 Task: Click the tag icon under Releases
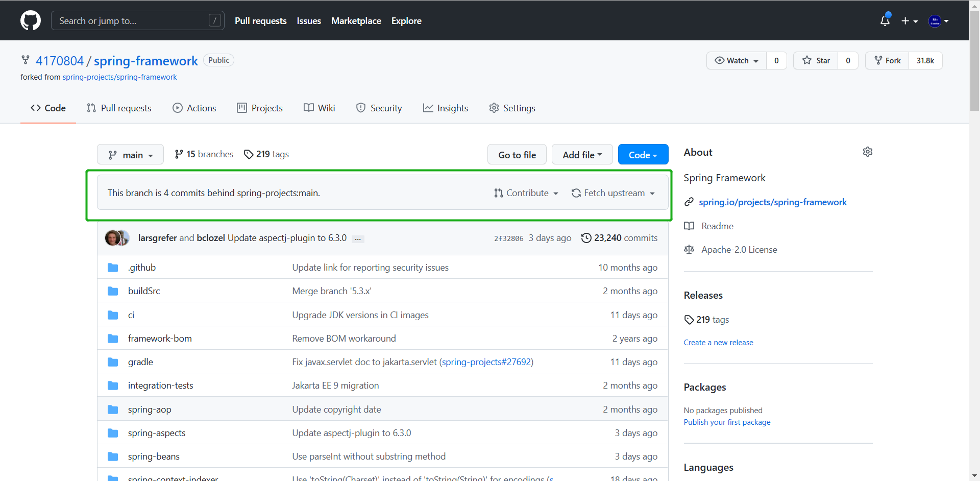[689, 320]
